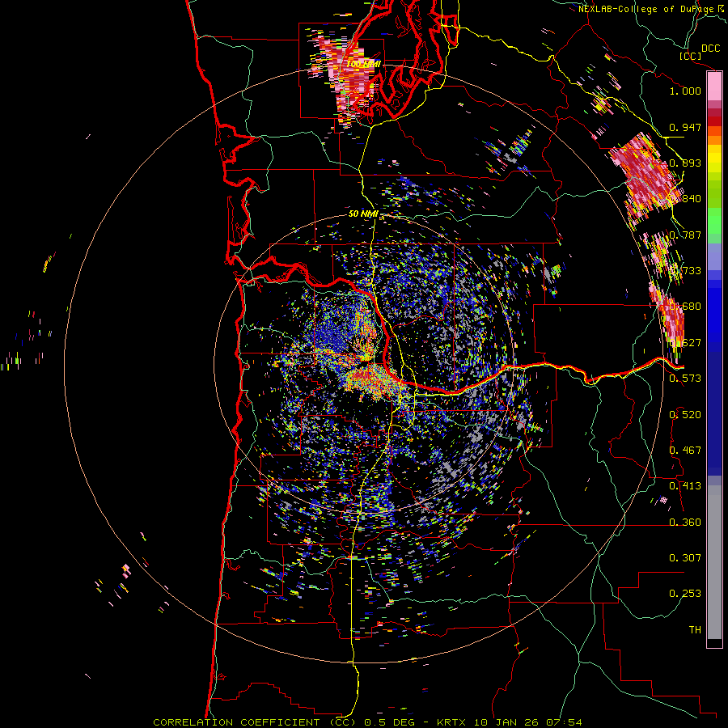
Task: Select the 0.680 scale value
Action: tap(686, 307)
